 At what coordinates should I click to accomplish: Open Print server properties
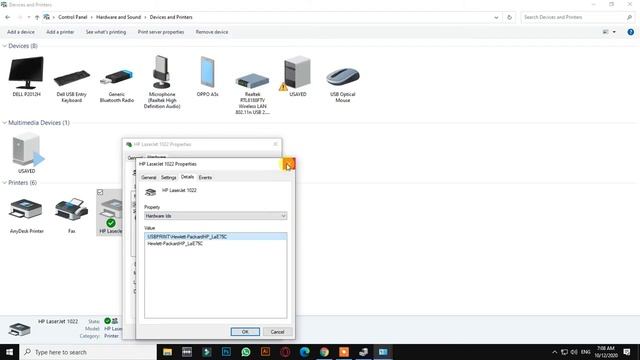[x=161, y=32]
